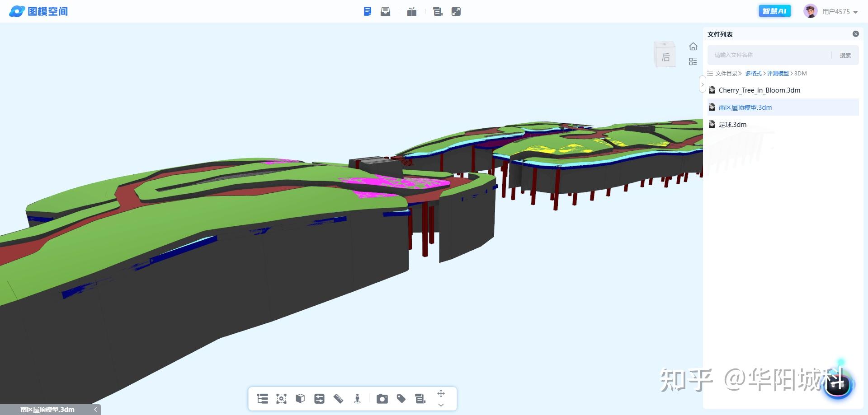Open the tag annotation tool
Viewport: 868px width, 415px height.
coord(401,399)
